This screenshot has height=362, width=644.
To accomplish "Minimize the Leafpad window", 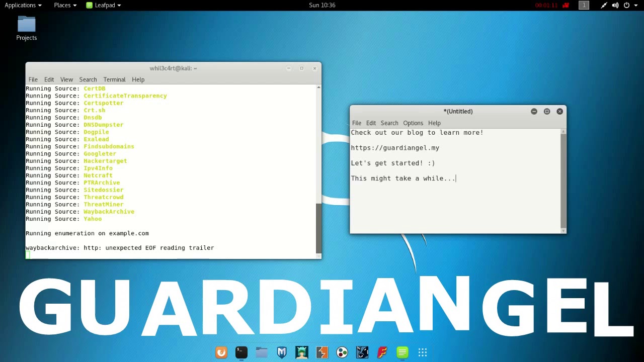I will [x=534, y=111].
